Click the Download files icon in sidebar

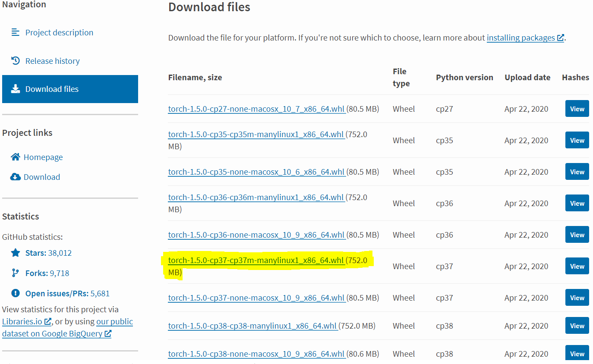[x=16, y=89]
